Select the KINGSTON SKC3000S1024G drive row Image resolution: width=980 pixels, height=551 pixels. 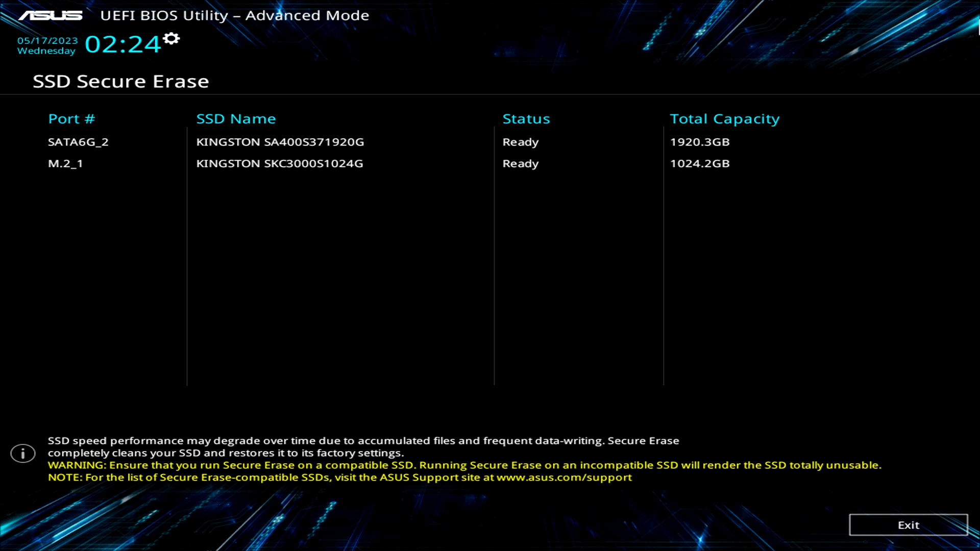point(280,164)
